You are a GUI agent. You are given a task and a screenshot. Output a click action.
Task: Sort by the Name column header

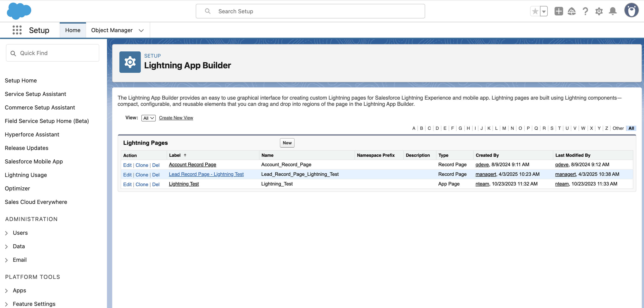267,155
